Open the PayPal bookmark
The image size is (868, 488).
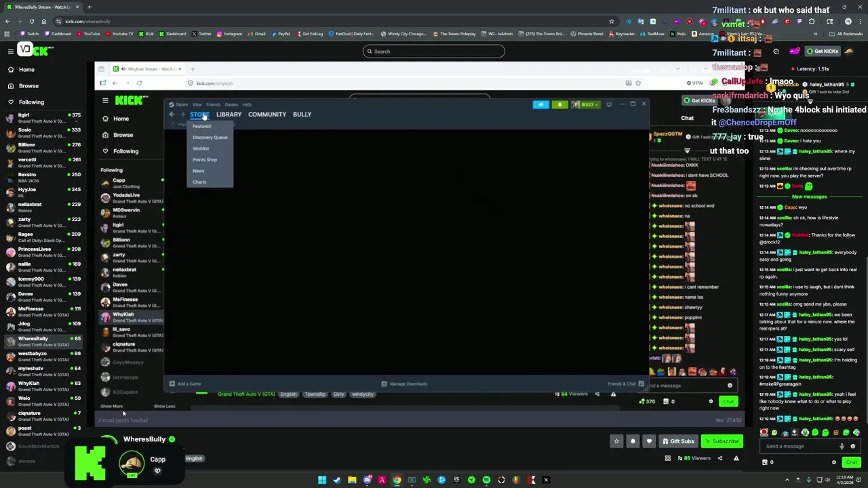[281, 34]
